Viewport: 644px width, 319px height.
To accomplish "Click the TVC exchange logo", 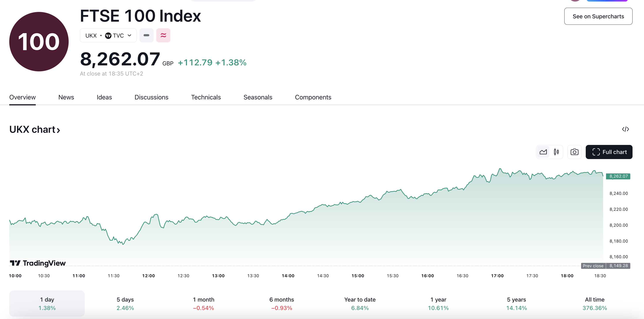I will click(x=109, y=35).
